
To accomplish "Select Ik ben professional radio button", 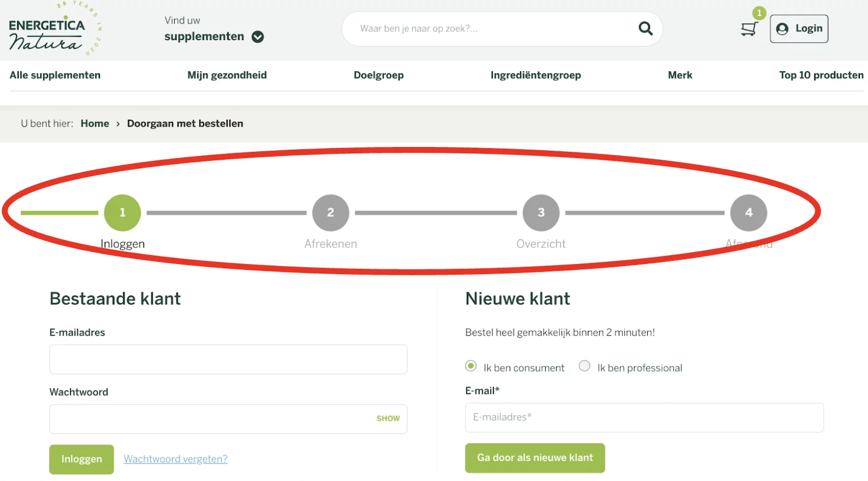I will coord(585,366).
